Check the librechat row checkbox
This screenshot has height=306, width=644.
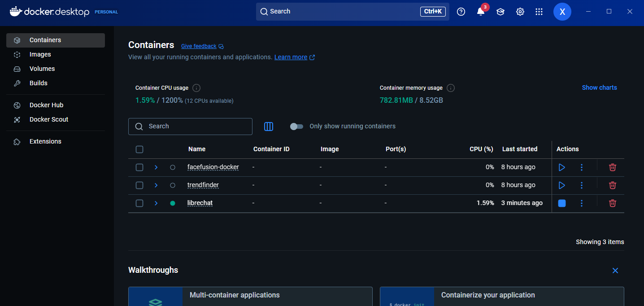pyautogui.click(x=139, y=203)
